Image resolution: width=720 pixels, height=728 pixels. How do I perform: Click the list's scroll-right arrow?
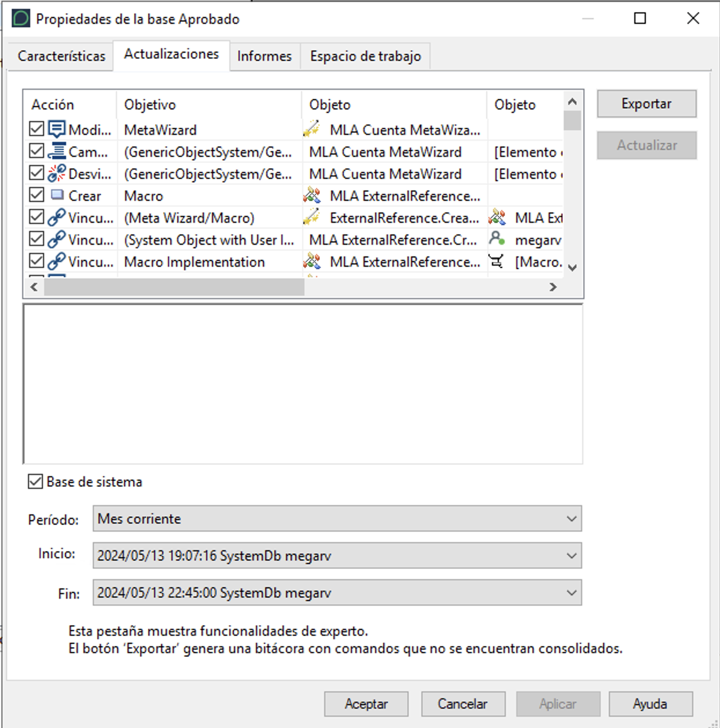tap(553, 287)
